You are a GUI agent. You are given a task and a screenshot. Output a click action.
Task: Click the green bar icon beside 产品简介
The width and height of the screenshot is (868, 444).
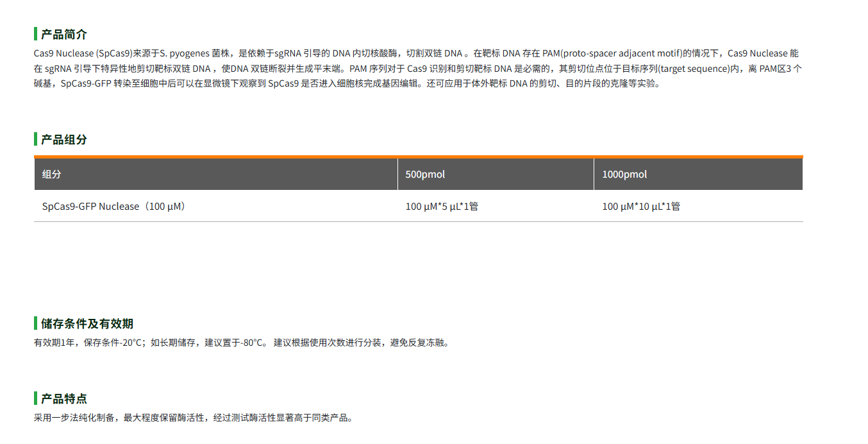click(x=35, y=33)
